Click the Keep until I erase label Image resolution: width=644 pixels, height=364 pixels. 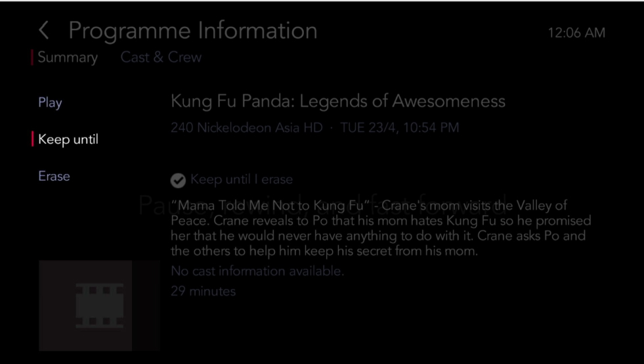(242, 179)
